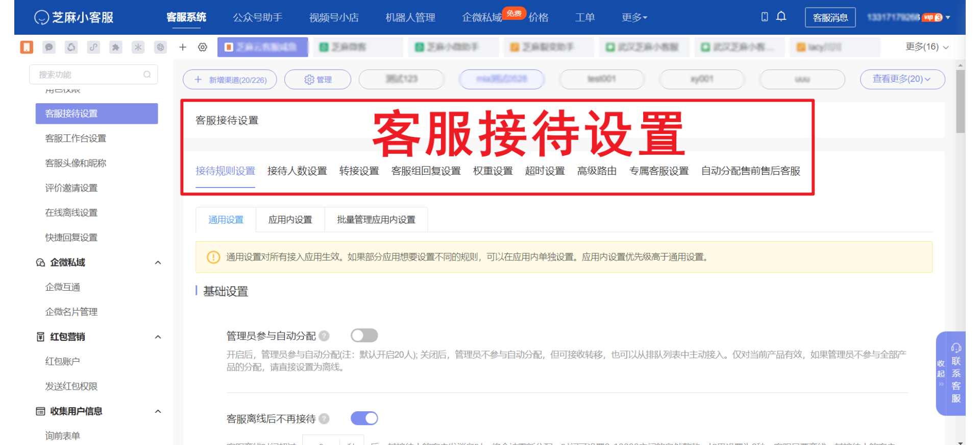Viewport: 980px width, 445px height.
Task: Open 价格 top menu
Action: point(538,17)
